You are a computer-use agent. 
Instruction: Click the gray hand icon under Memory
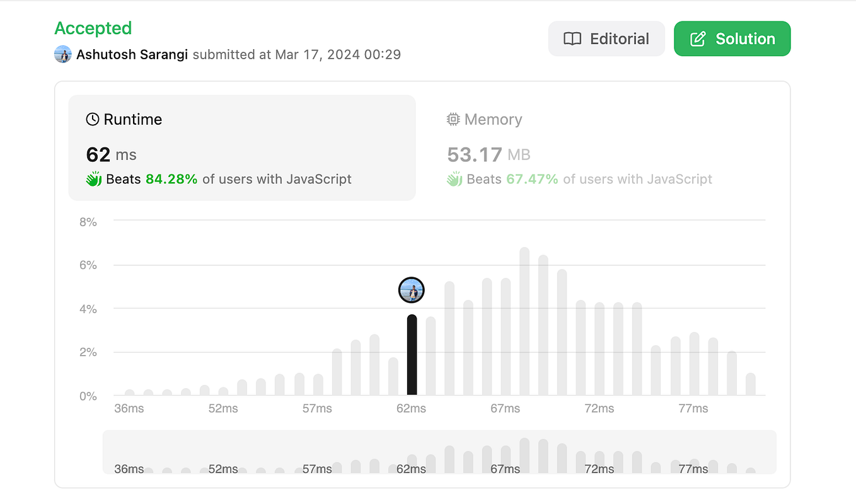454,178
